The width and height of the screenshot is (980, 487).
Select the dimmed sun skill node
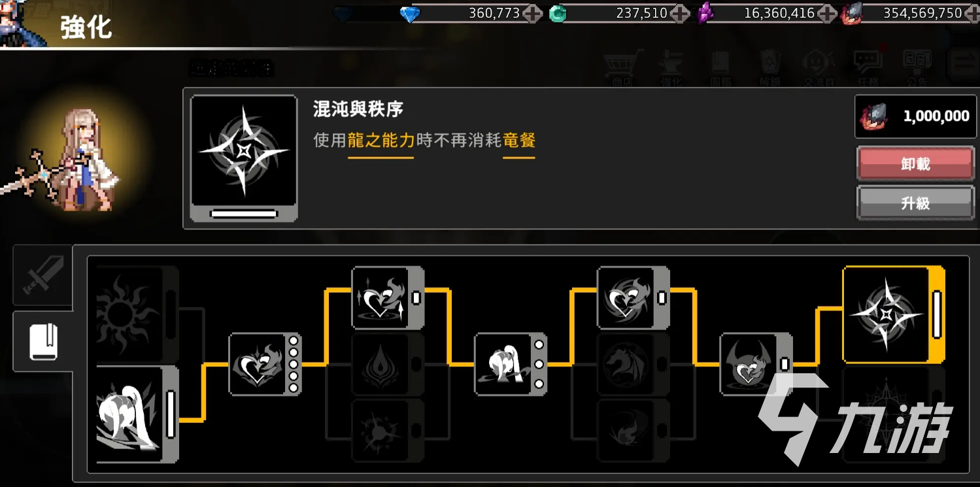click(136, 314)
